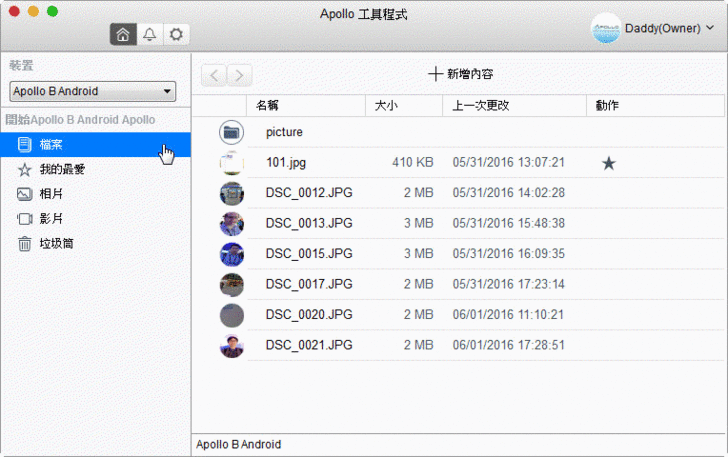The image size is (728, 457).
Task: Open 影片 videos section
Action: click(51, 218)
